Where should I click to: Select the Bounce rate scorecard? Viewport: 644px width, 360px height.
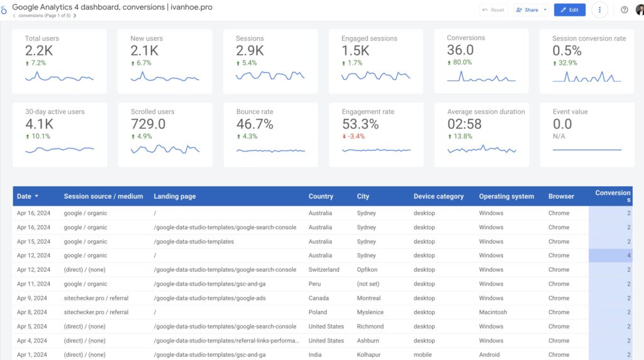(x=270, y=135)
